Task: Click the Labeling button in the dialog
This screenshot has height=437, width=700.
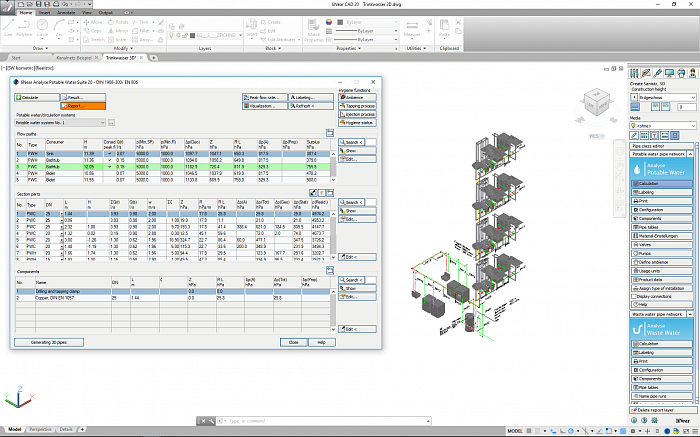Action: point(311,97)
